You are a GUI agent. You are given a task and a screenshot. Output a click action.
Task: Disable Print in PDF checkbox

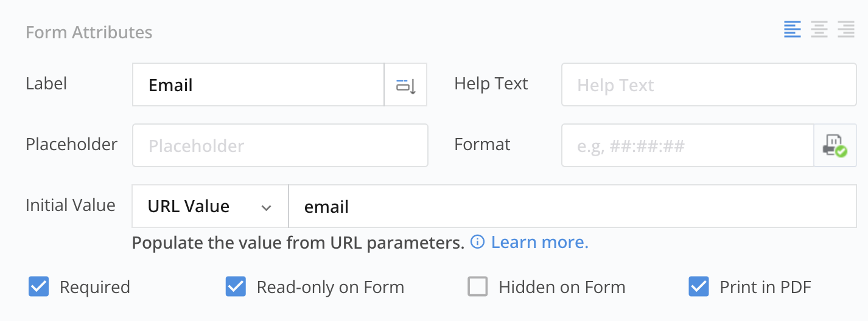click(x=699, y=287)
